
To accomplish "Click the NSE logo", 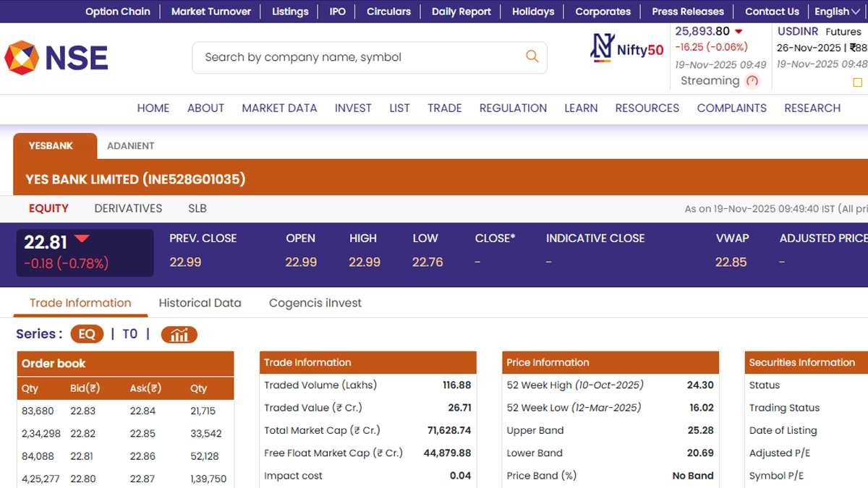I will point(56,58).
